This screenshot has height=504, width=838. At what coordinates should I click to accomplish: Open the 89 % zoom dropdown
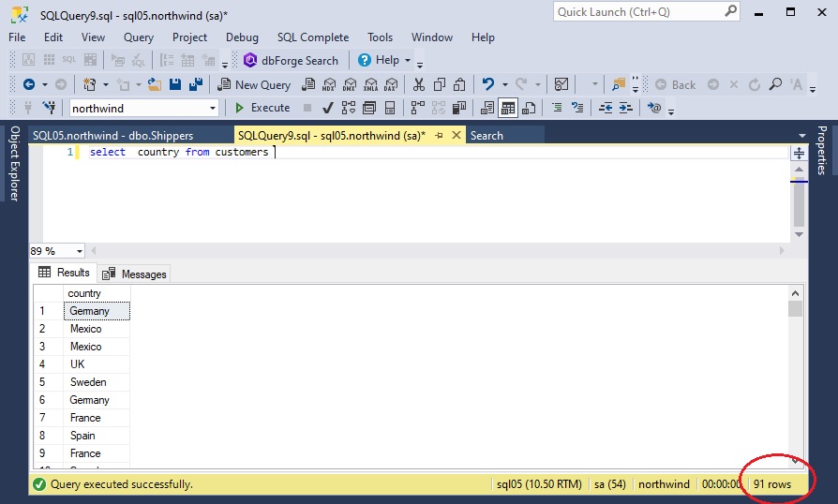pyautogui.click(x=79, y=251)
